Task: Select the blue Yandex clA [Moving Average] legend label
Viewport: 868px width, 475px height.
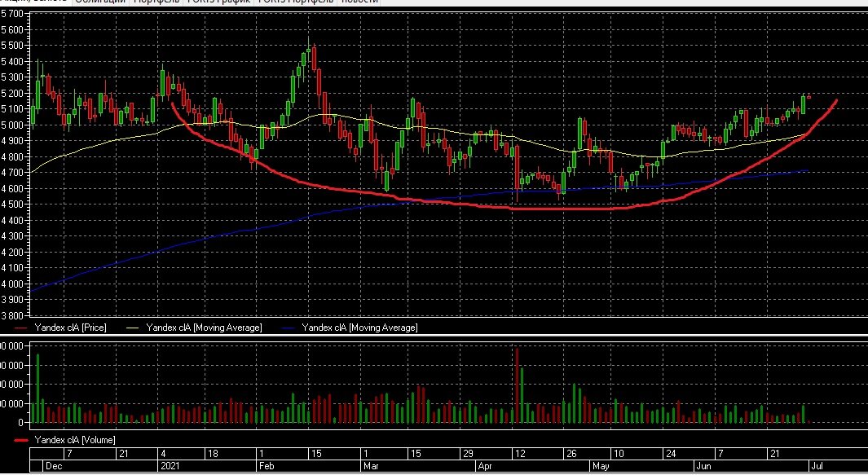Action: click(x=359, y=328)
